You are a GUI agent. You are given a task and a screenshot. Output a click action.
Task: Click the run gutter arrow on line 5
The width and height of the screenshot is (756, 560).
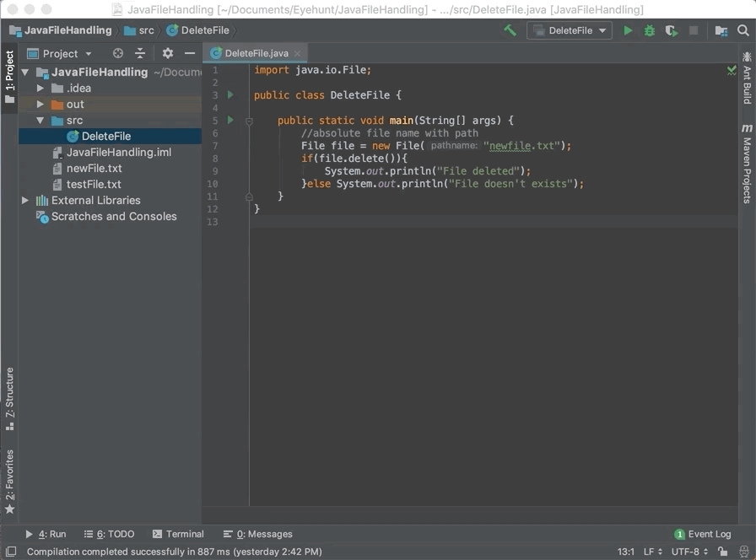tap(230, 120)
